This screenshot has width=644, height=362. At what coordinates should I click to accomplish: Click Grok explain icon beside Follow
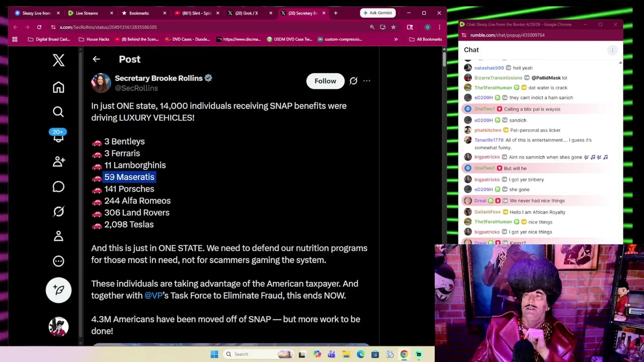353,81
